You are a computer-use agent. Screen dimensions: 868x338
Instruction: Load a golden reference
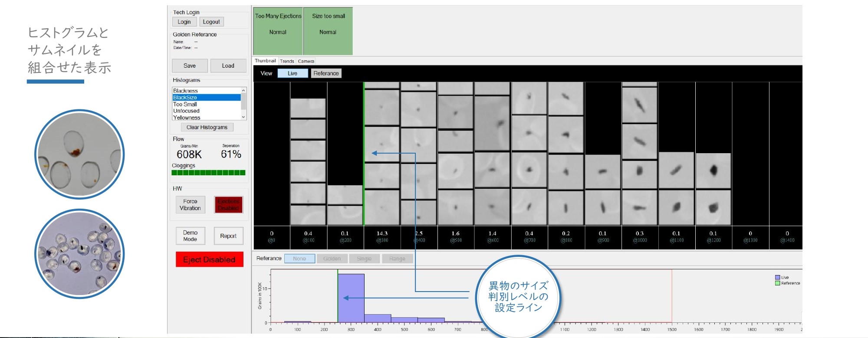[228, 66]
